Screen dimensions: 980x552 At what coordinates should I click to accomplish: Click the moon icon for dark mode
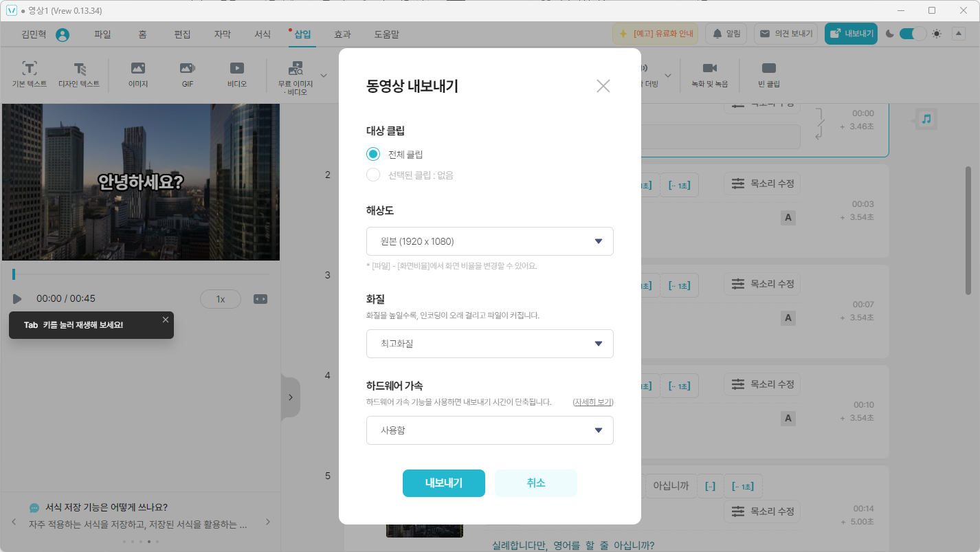point(890,34)
